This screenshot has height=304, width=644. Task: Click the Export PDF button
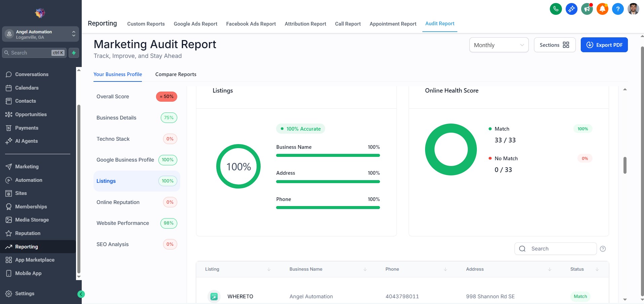pos(604,45)
